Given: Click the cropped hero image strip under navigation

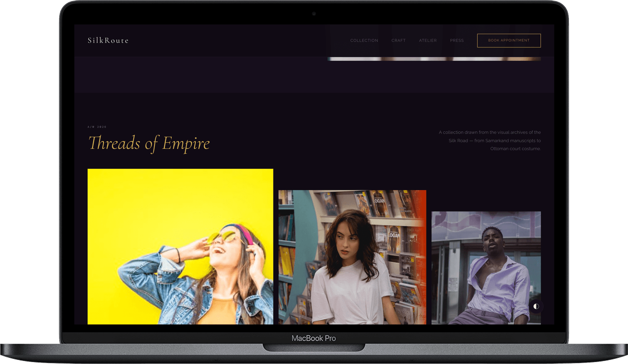Looking at the screenshot, I should (x=434, y=59).
